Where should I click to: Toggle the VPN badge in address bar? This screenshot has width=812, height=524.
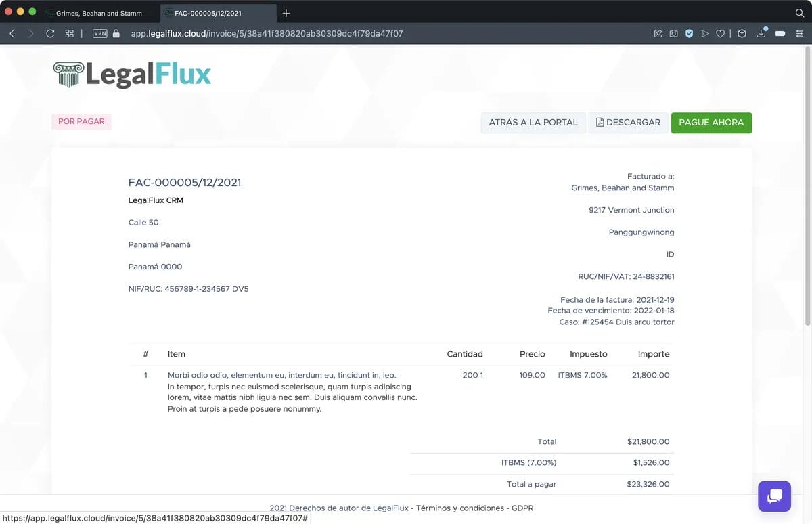point(99,33)
